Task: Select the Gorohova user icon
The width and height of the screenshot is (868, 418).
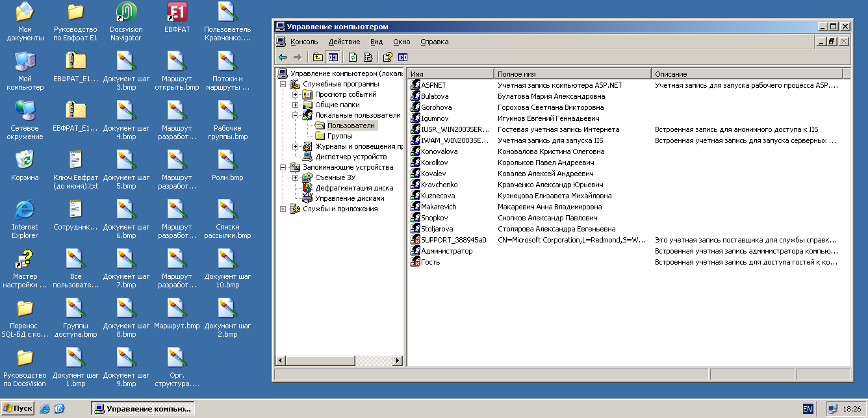Action: (416, 107)
